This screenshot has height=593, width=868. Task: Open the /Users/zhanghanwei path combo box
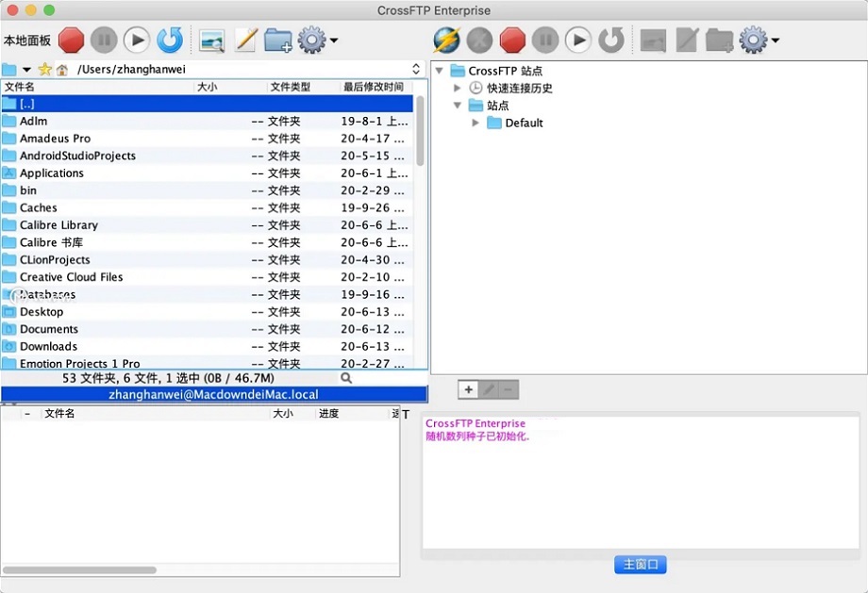point(416,70)
